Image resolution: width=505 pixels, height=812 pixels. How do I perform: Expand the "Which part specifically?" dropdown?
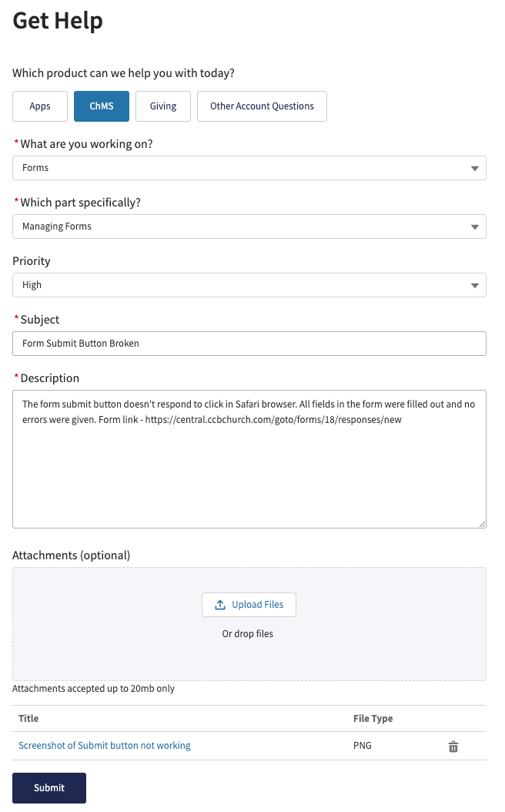(x=249, y=226)
